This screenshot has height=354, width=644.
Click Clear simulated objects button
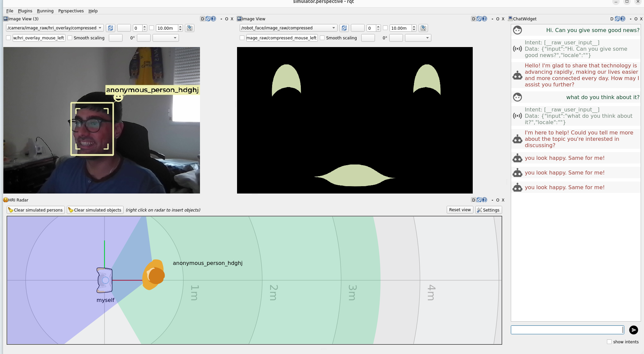click(x=95, y=210)
